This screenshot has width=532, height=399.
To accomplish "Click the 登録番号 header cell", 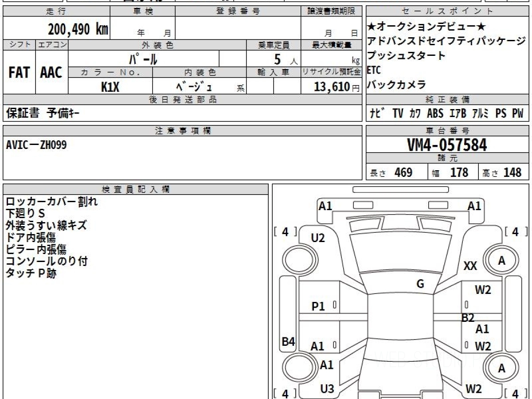I will point(238,12).
